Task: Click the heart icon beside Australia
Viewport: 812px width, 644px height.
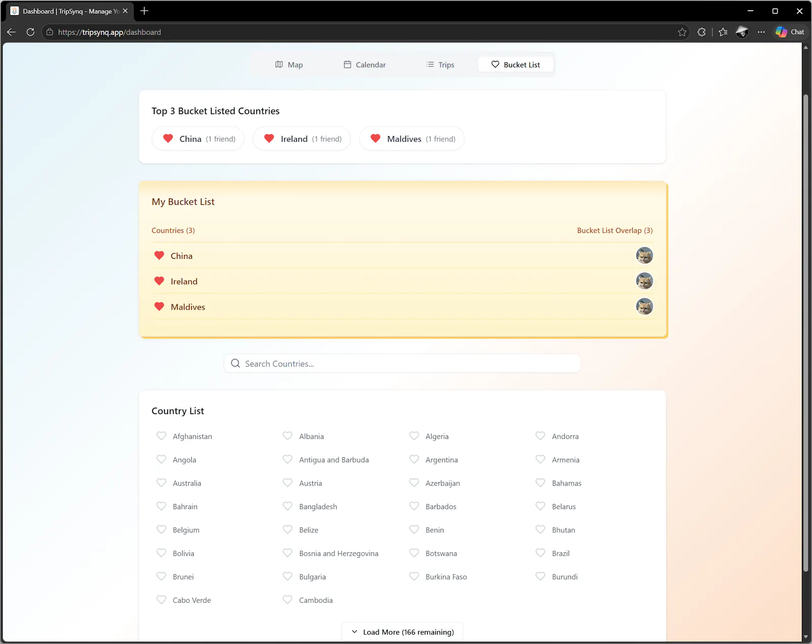Action: point(161,483)
